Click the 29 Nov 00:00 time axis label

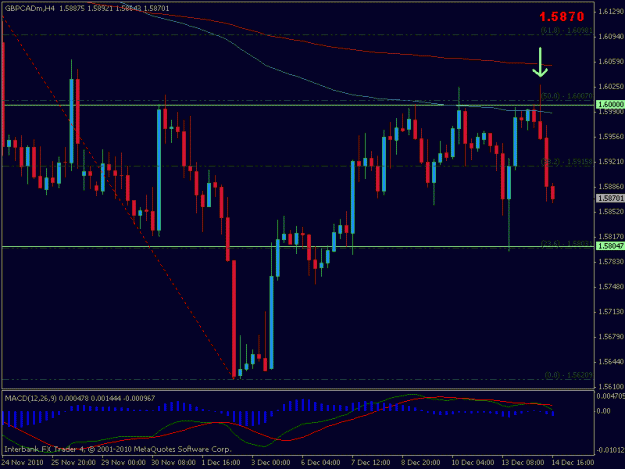click(123, 463)
